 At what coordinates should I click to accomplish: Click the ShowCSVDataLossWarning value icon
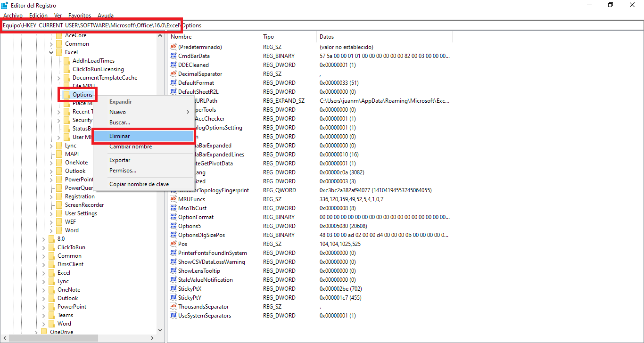(x=173, y=262)
